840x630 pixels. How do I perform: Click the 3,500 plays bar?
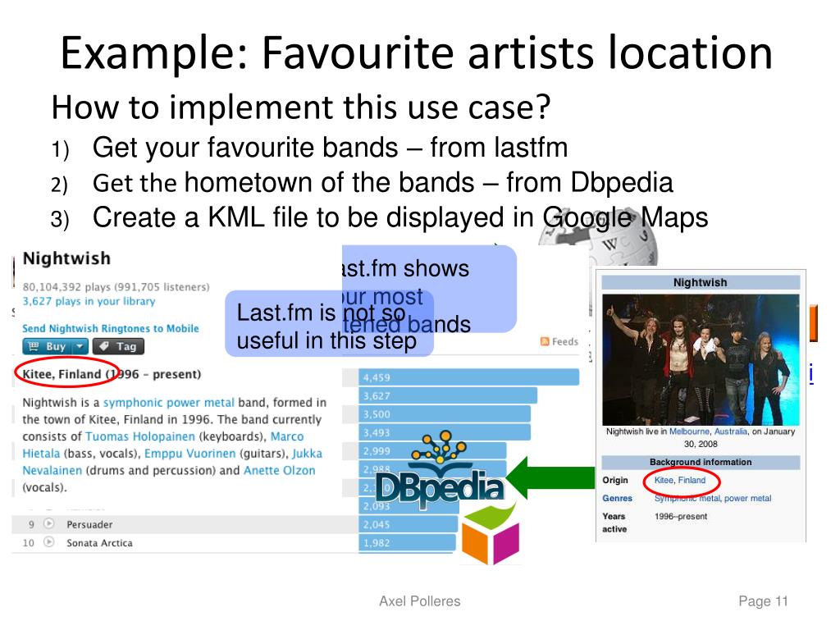point(445,414)
